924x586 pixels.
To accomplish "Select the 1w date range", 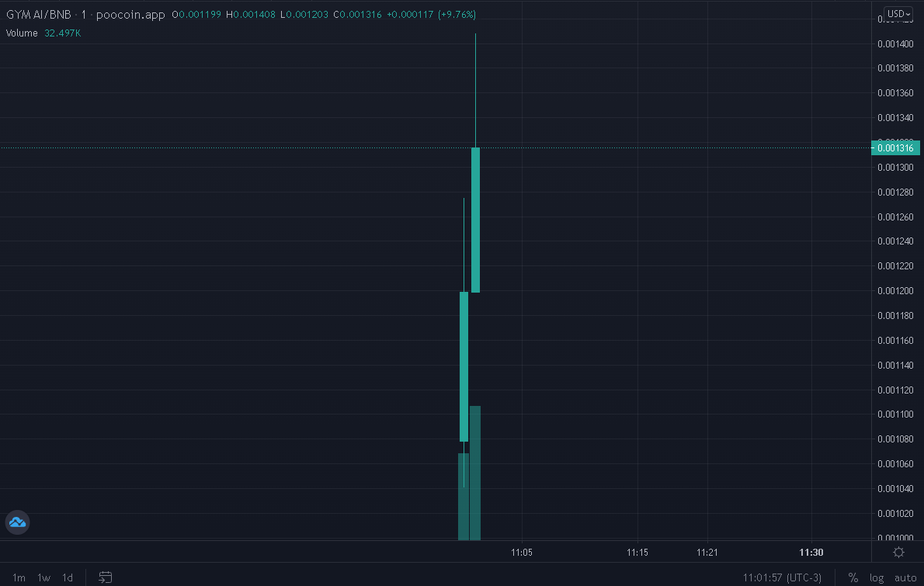I will pos(43,577).
